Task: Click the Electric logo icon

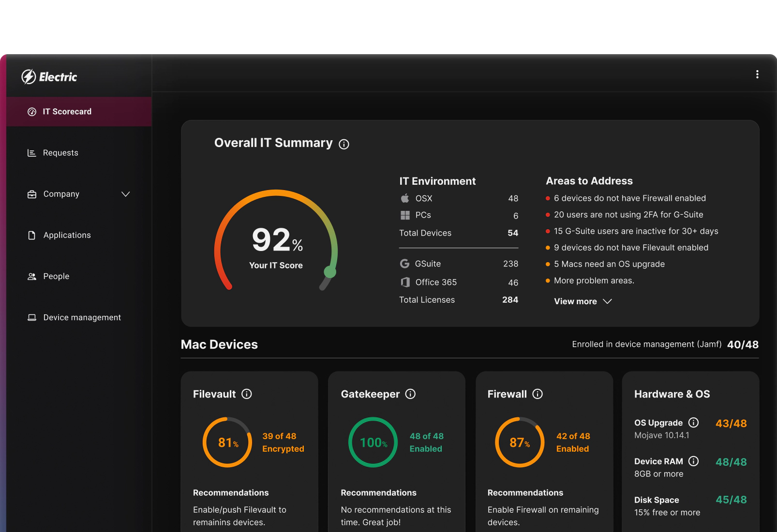Action: (29, 76)
